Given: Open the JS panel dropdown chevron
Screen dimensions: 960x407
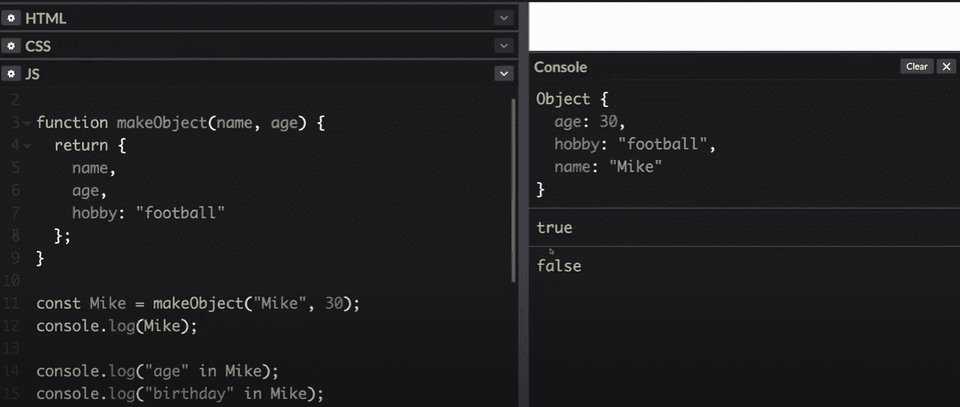Looking at the screenshot, I should [x=503, y=74].
